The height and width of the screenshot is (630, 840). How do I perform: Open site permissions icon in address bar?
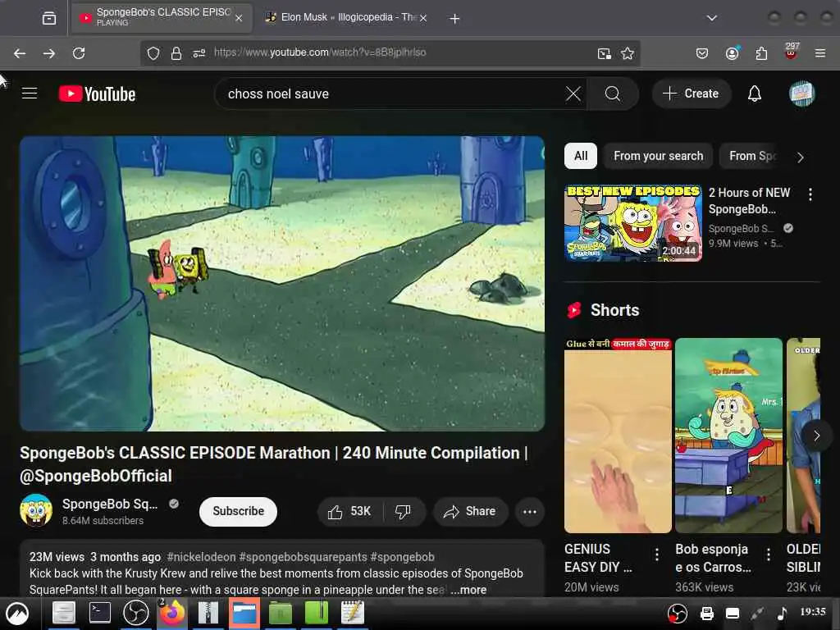click(199, 53)
